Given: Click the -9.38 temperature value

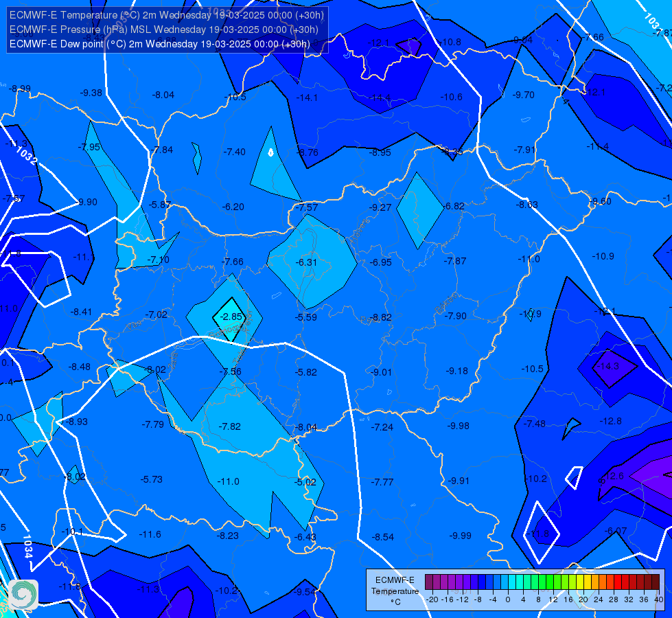Looking at the screenshot, I should coord(91,93).
